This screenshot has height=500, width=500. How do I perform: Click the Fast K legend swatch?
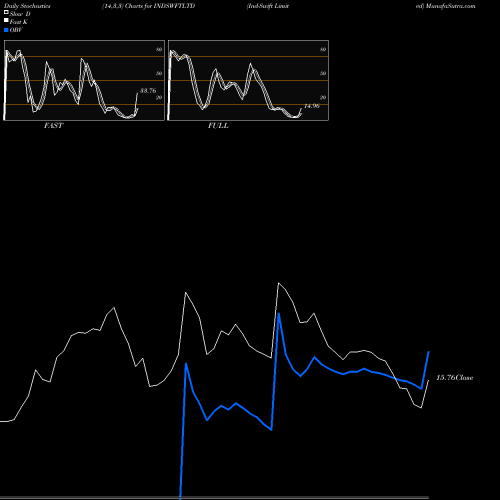(x=6, y=21)
